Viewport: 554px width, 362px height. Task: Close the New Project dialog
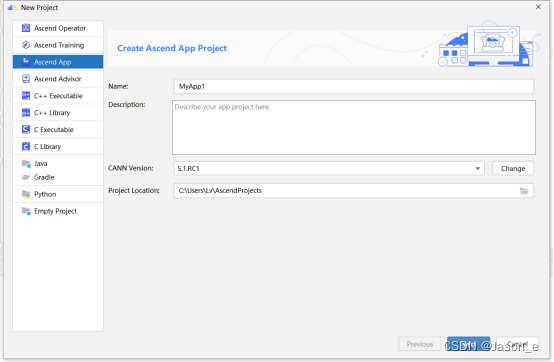click(x=538, y=7)
